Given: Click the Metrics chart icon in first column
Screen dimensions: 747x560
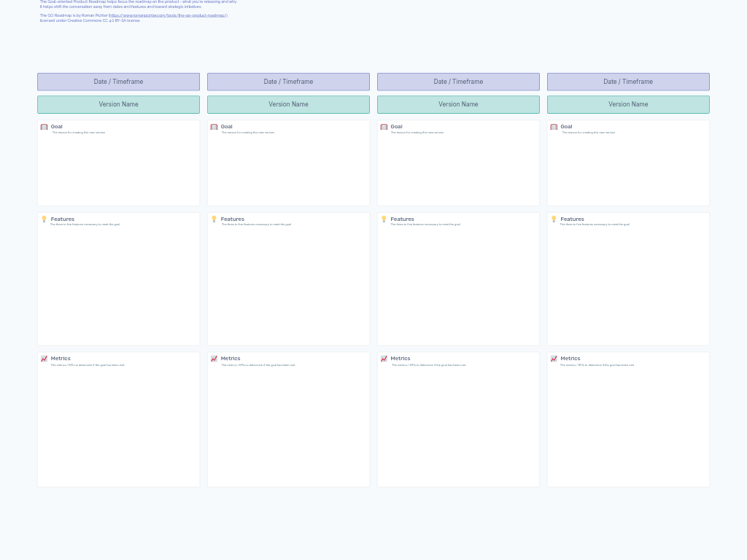Looking at the screenshot, I should click(44, 359).
